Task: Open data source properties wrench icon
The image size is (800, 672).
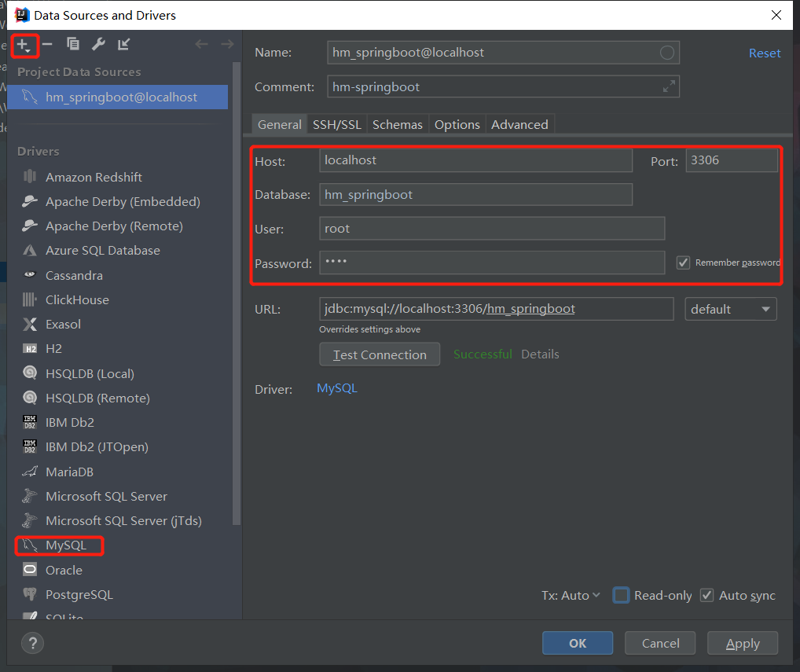Action: coord(98,44)
